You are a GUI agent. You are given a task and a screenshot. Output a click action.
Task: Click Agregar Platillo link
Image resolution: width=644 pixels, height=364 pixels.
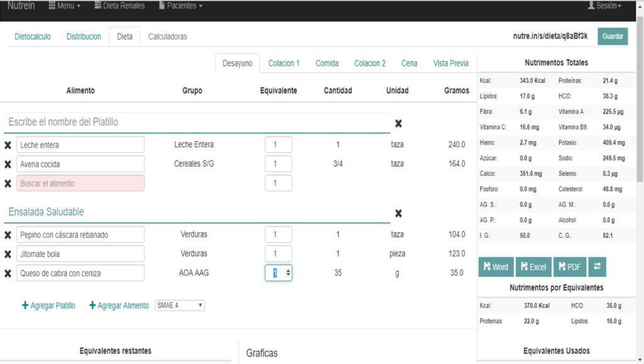click(x=48, y=305)
